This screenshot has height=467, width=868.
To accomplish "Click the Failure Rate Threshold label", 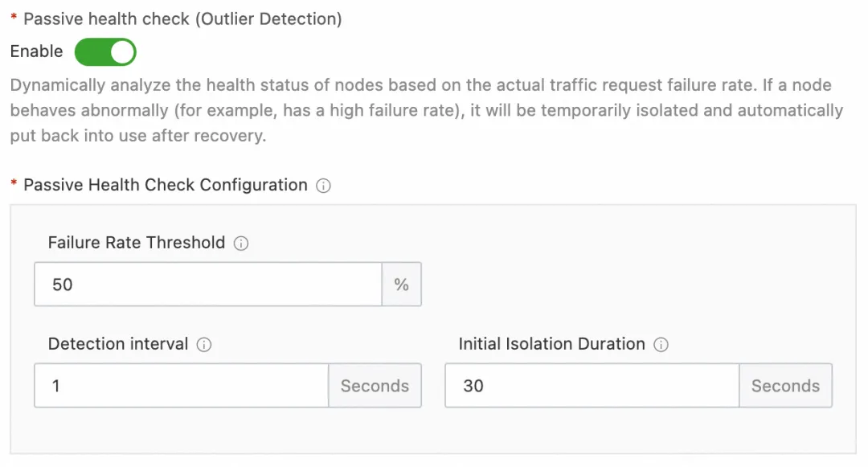I will pos(137,243).
